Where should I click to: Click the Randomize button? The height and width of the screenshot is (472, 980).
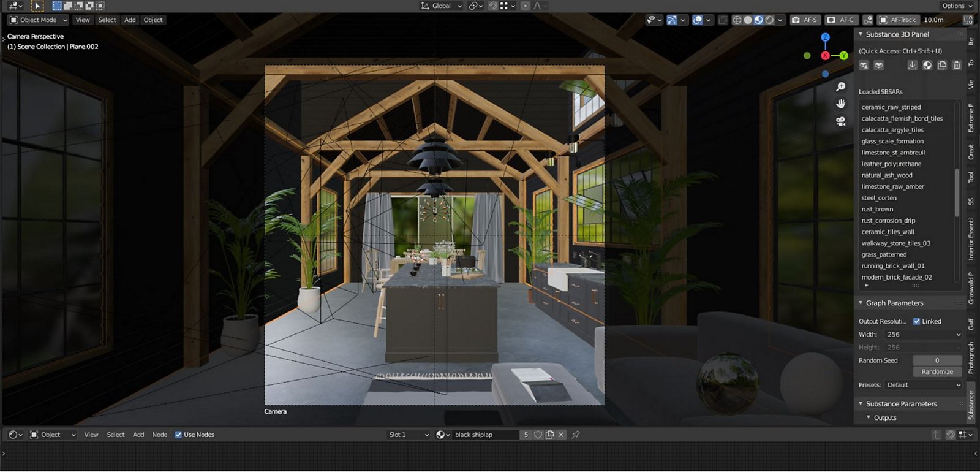(937, 371)
